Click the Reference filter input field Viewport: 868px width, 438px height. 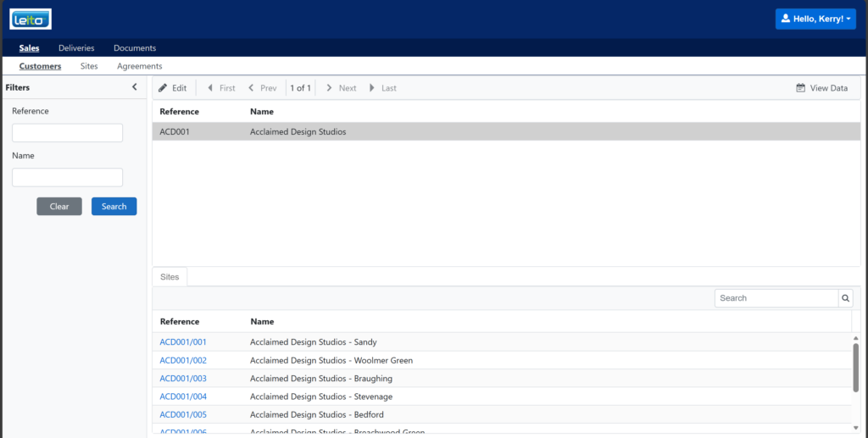click(x=67, y=133)
